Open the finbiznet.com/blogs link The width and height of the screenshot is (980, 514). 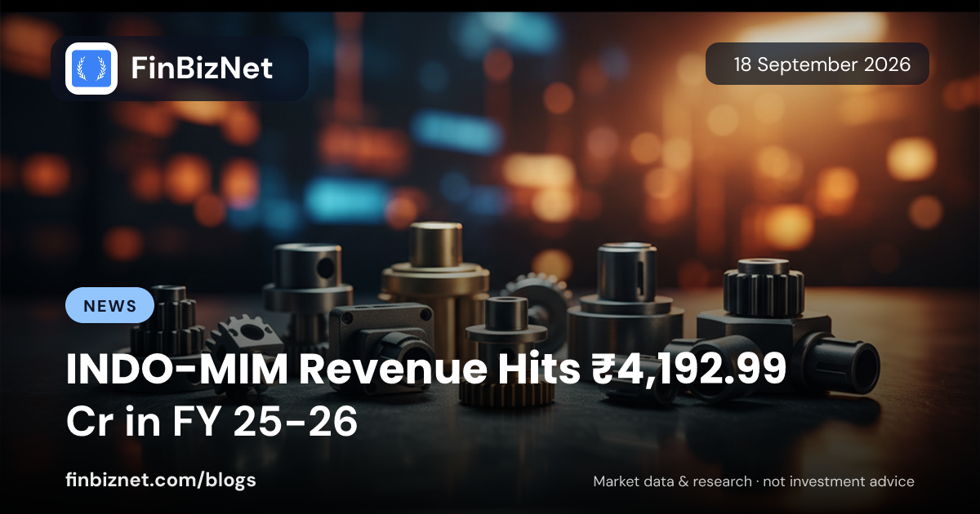[161, 481]
